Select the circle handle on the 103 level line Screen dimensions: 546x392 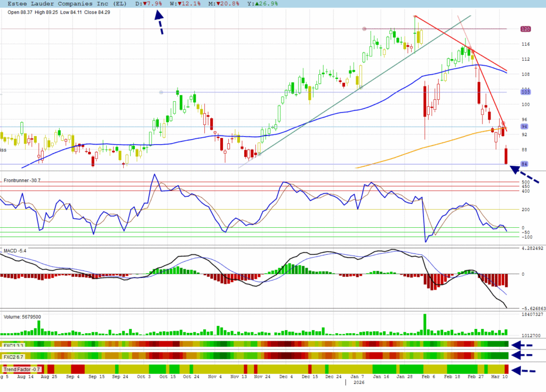coord(161,92)
